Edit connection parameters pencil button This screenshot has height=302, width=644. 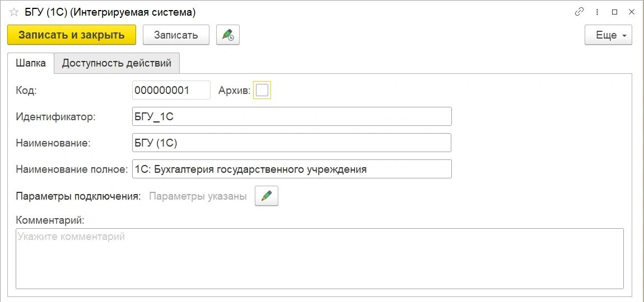(x=267, y=196)
